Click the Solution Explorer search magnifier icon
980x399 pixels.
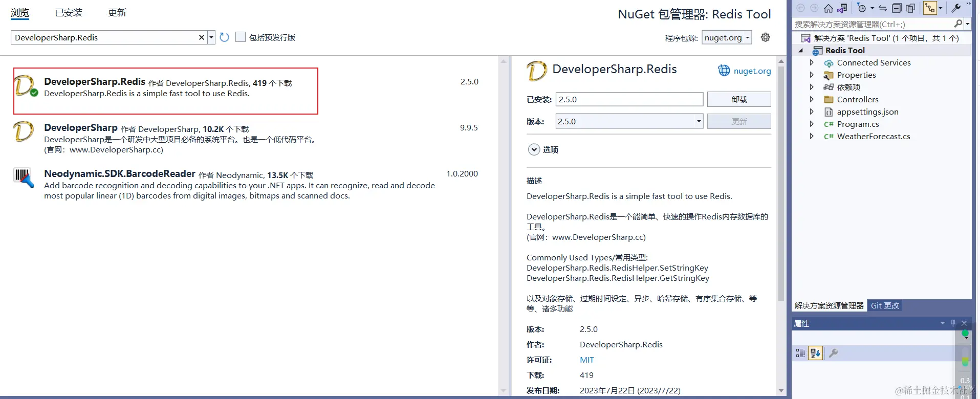(958, 24)
